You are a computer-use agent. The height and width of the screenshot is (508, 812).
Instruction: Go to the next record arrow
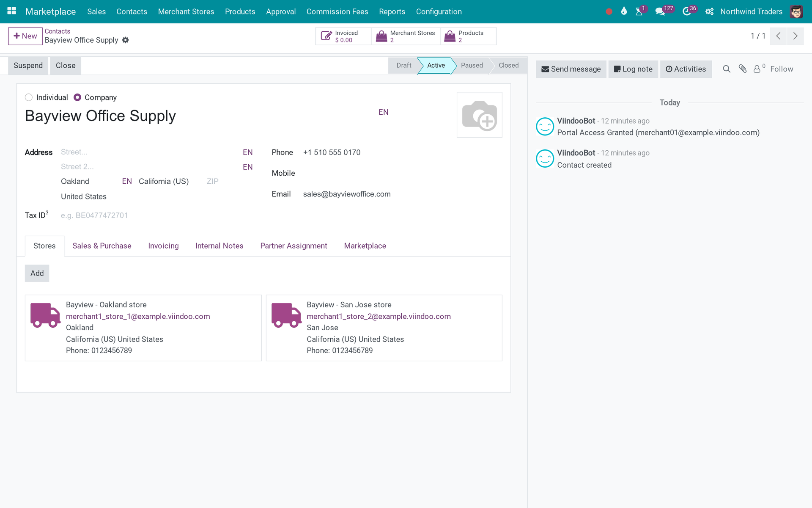pos(795,36)
